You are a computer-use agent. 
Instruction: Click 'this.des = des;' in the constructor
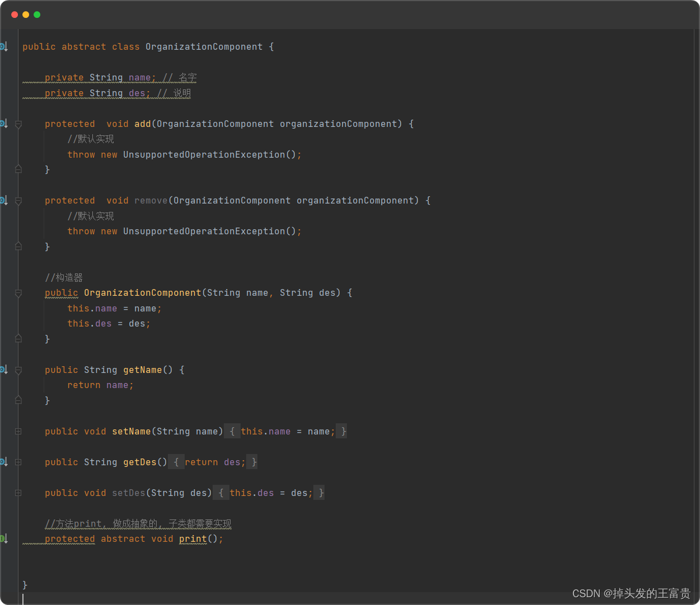pos(109,323)
